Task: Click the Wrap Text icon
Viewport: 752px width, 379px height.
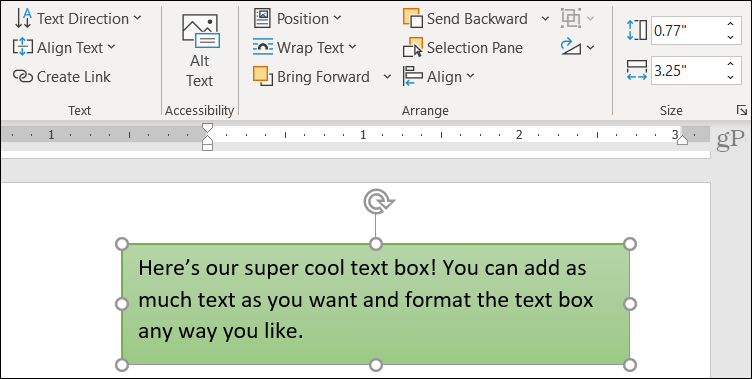Action: coord(262,47)
